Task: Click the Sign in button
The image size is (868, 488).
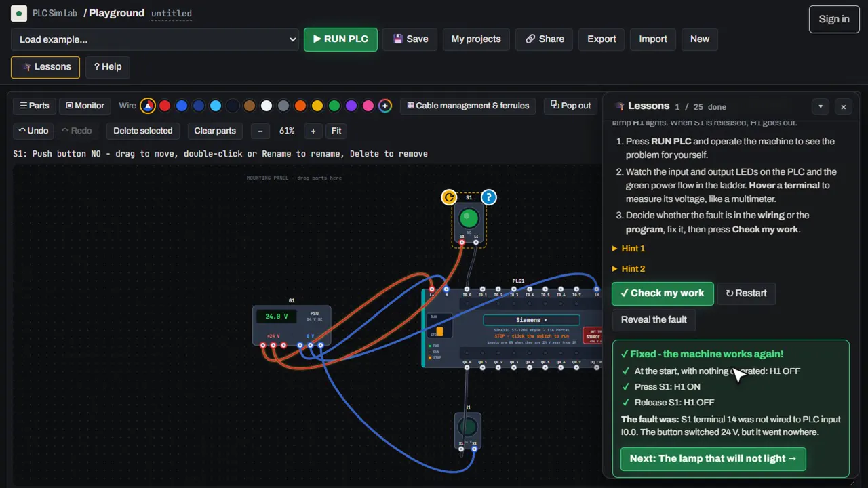Action: (x=834, y=19)
